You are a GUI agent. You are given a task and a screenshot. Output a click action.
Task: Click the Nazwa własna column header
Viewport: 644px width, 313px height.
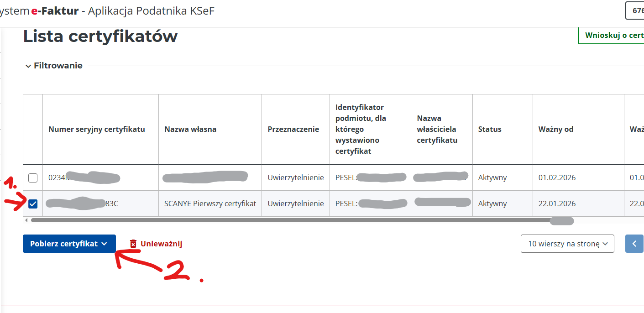click(x=190, y=129)
